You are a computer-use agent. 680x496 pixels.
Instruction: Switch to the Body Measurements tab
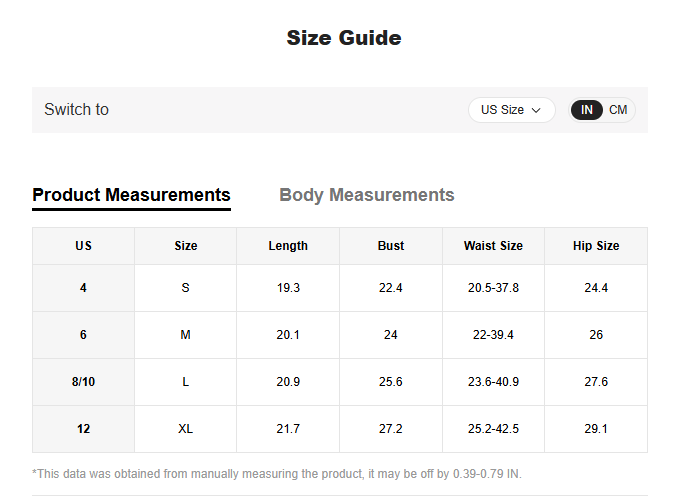pyautogui.click(x=366, y=195)
